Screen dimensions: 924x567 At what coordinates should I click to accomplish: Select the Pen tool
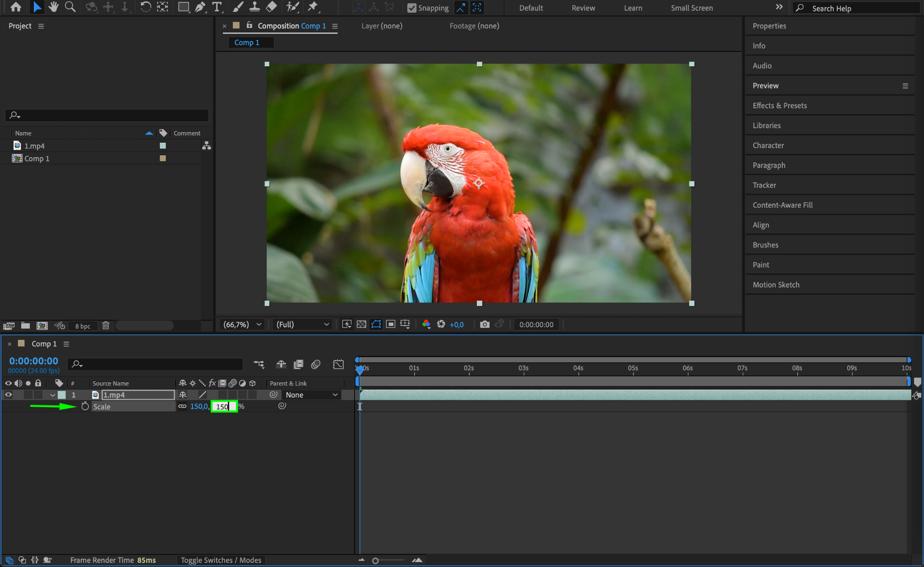coord(200,7)
